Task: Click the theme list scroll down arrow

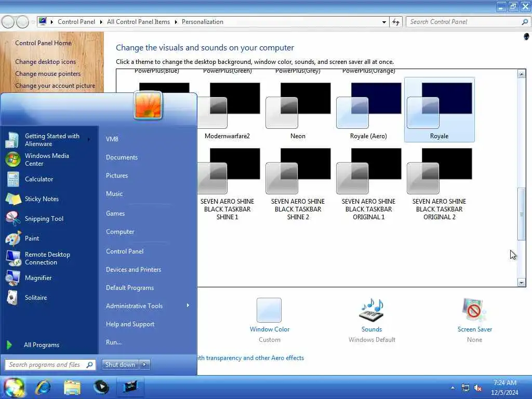Action: 522,282
